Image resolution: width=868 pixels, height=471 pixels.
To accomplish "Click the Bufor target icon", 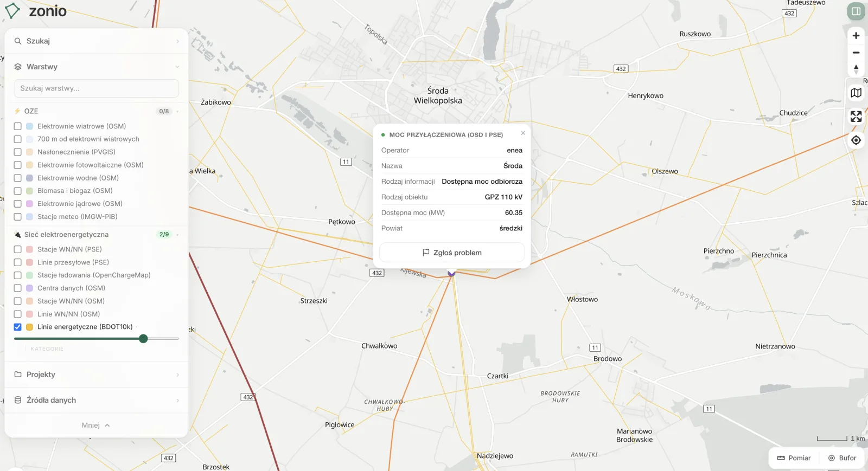I will point(832,458).
